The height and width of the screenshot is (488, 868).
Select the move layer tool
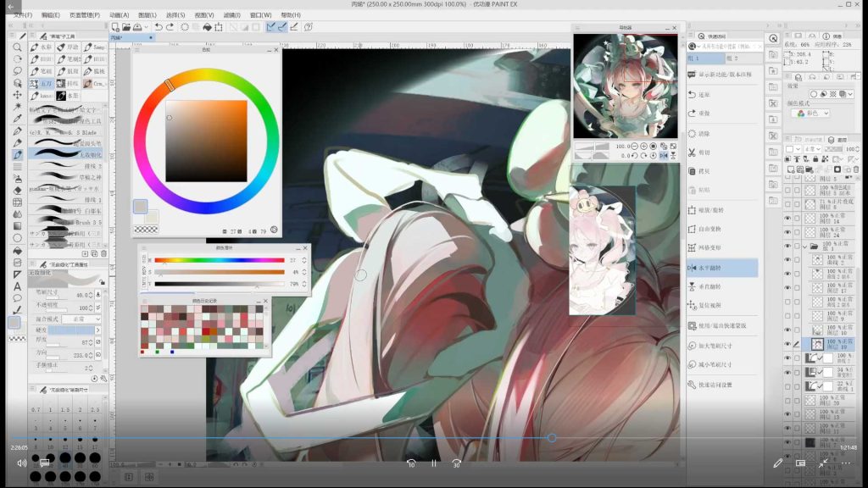tap(17, 95)
